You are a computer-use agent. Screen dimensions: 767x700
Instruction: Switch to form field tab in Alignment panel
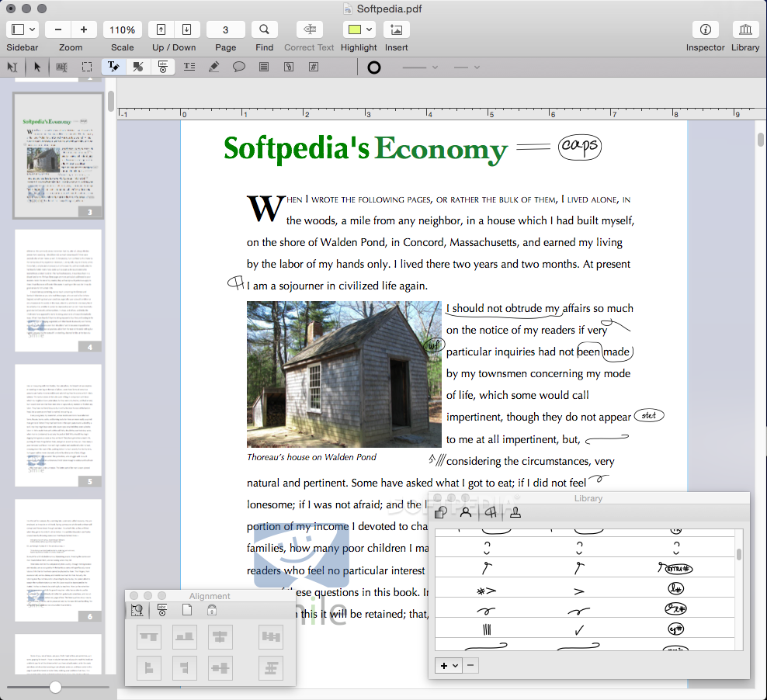pyautogui.click(x=162, y=610)
